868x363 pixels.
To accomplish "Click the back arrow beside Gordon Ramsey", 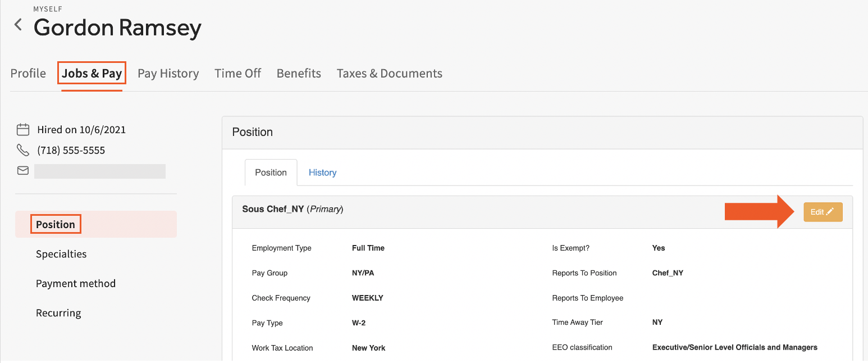I will (19, 25).
